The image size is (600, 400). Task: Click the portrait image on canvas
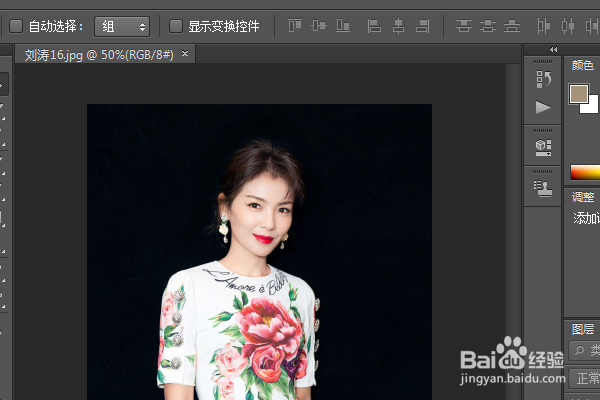point(259,252)
